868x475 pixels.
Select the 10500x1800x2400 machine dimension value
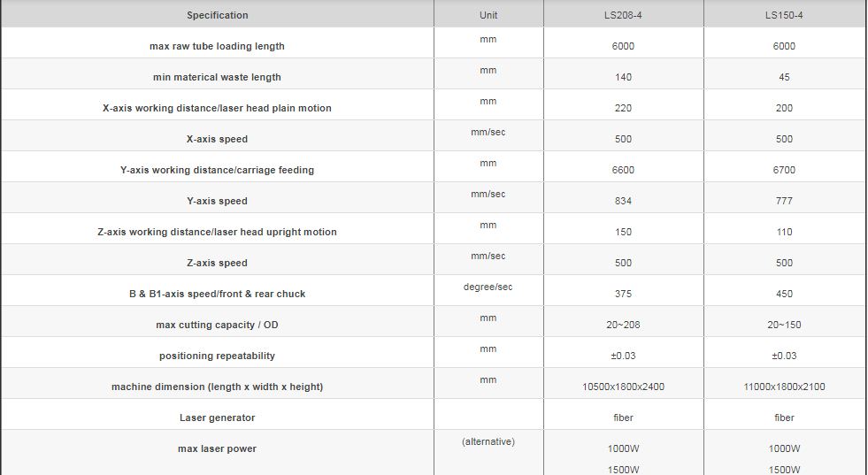coord(623,387)
